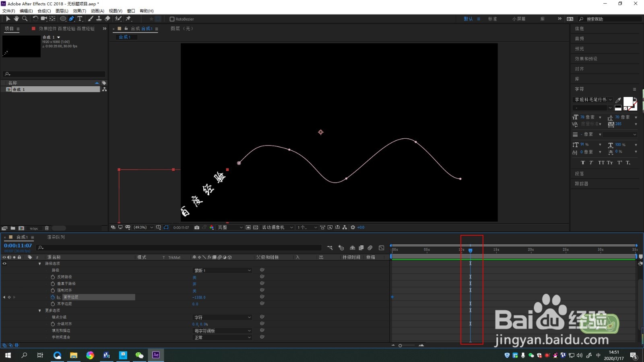Viewport: 644px width, 362px height.
Task: Click the timeline zoom slider handle
Action: tap(400, 346)
